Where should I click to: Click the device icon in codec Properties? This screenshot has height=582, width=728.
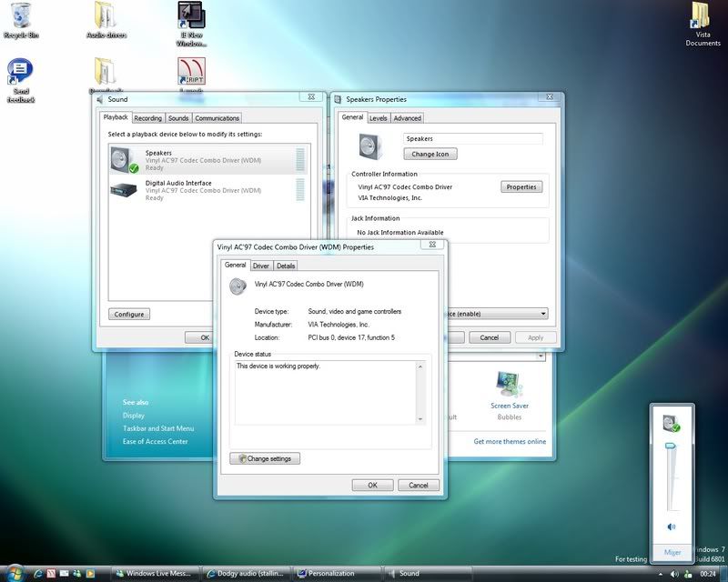pyautogui.click(x=238, y=286)
